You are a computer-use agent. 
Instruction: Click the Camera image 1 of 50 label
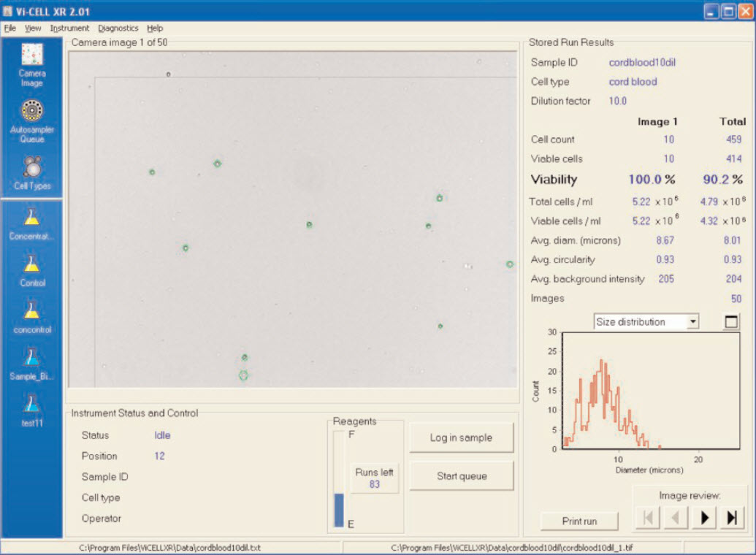tap(120, 42)
